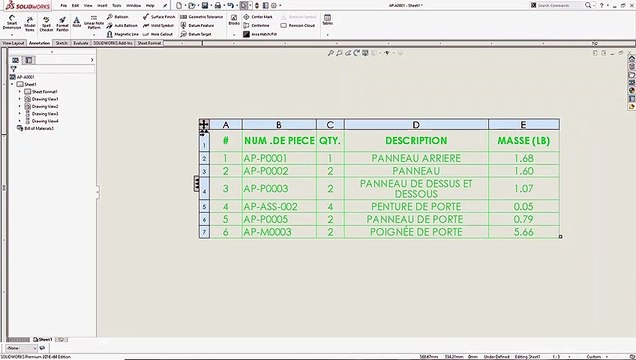Open Smart Dimension dropdown arrow

click(12, 35)
